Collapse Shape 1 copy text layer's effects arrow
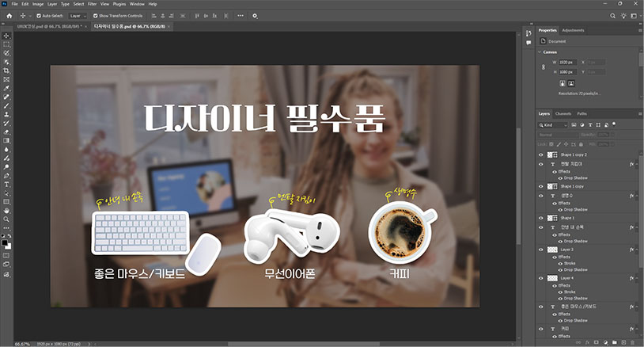The image size is (644, 347). pos(637,196)
